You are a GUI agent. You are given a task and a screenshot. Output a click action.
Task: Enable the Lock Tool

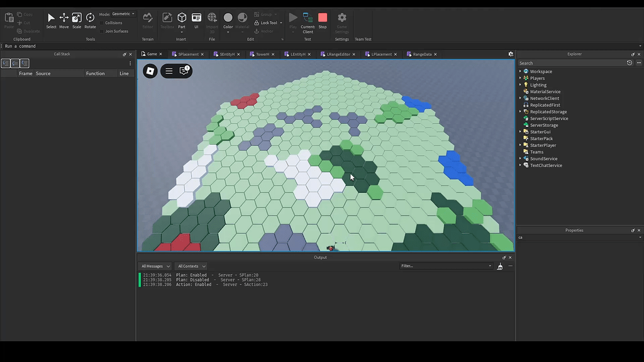tap(267, 23)
